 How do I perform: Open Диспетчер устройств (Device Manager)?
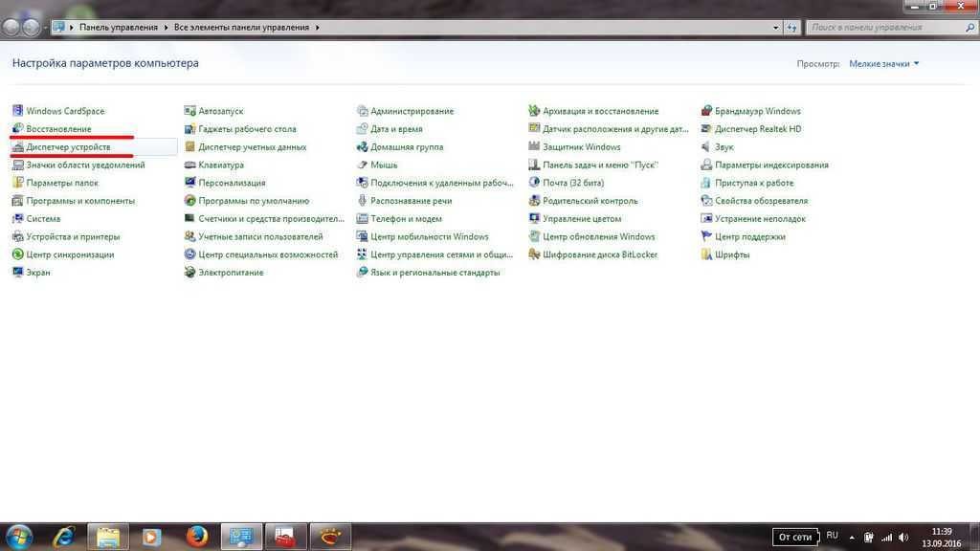coord(68,147)
